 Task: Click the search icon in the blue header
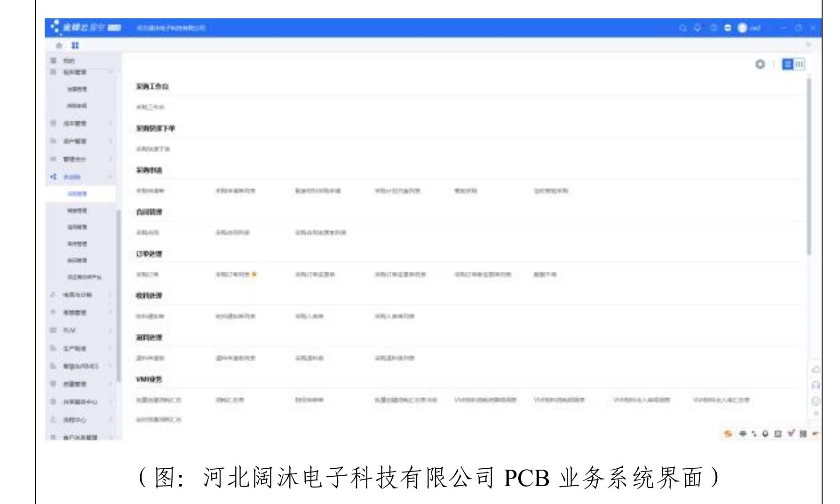683,28
